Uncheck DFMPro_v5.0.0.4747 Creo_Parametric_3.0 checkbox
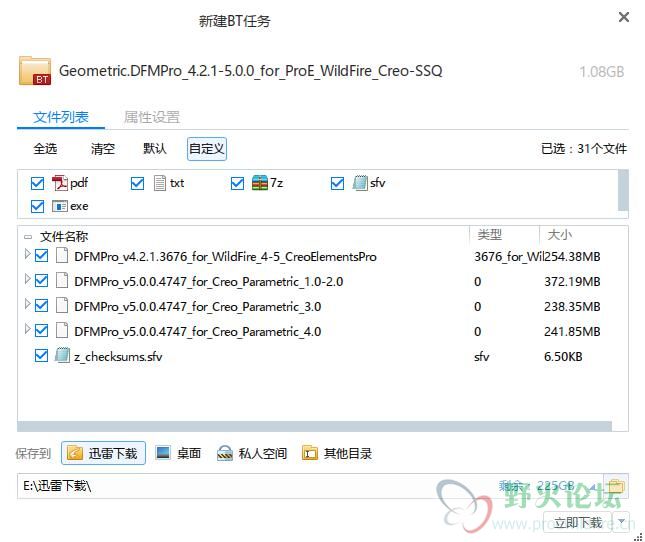 [x=42, y=306]
